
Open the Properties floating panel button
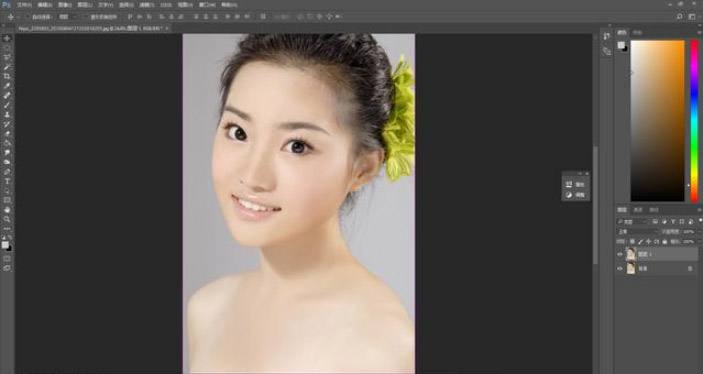point(576,184)
